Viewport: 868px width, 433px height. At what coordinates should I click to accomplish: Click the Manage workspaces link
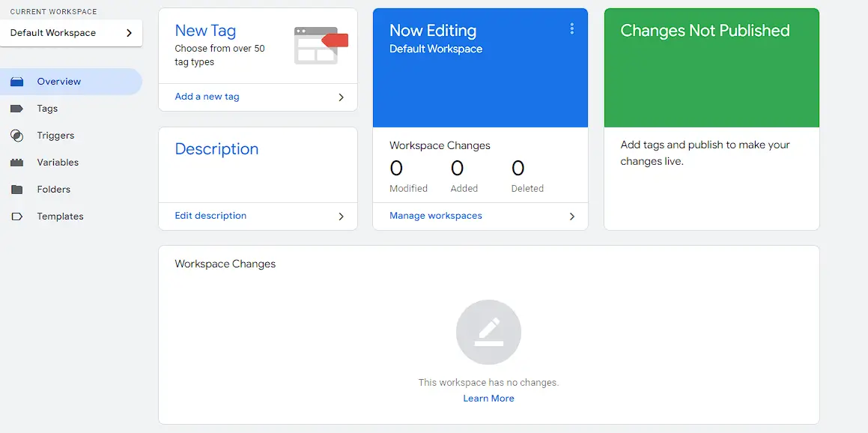tap(436, 216)
